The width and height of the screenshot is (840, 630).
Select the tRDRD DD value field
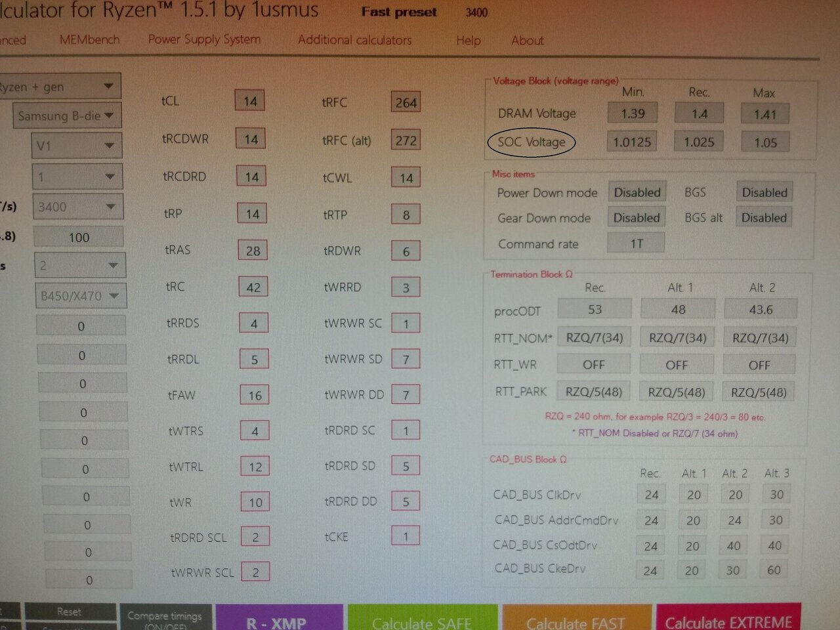point(406,502)
